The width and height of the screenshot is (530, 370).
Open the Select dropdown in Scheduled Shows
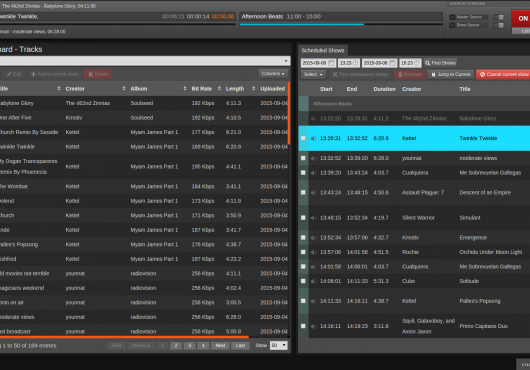[x=313, y=74]
